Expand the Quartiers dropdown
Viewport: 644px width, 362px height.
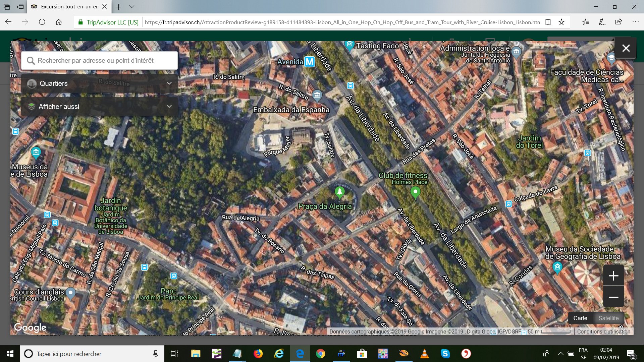[99, 83]
